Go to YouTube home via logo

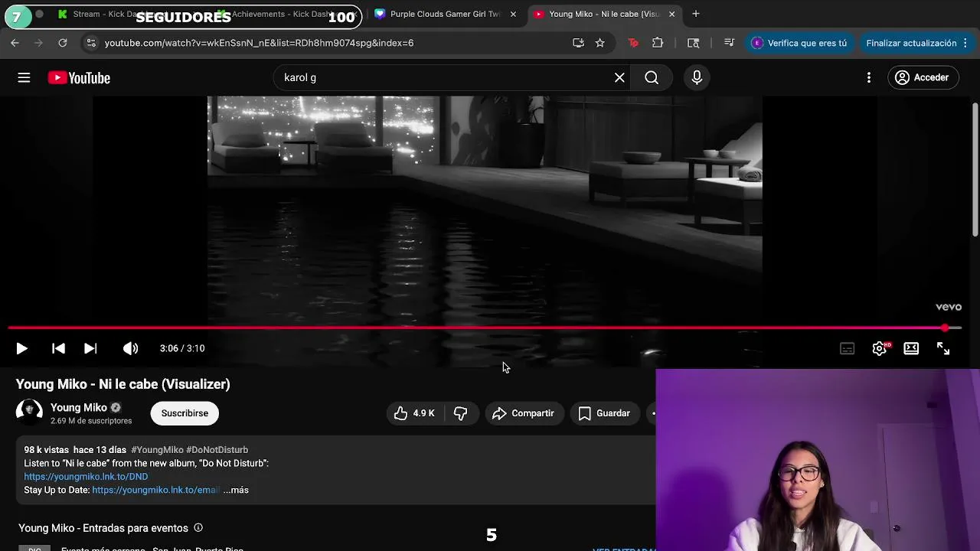pos(79,77)
